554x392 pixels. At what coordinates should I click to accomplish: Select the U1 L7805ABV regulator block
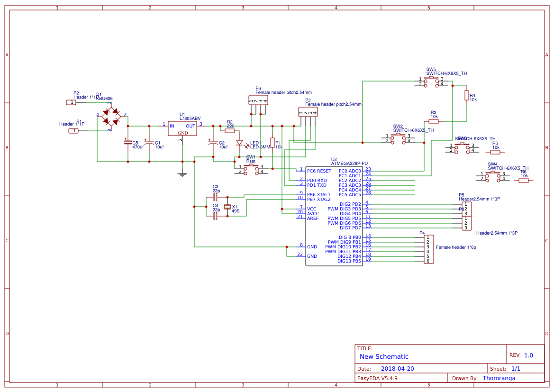(x=182, y=128)
